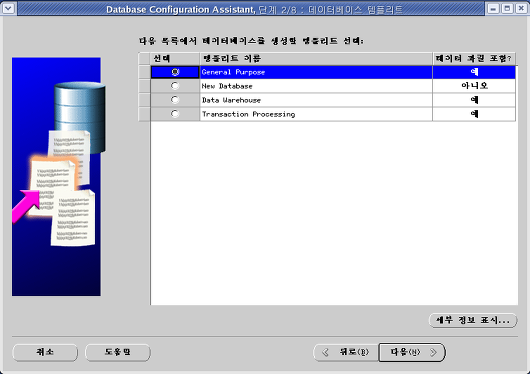Screen dimensions: 530x374
Task: Click the row header beside New Database
Action: tap(144, 86)
